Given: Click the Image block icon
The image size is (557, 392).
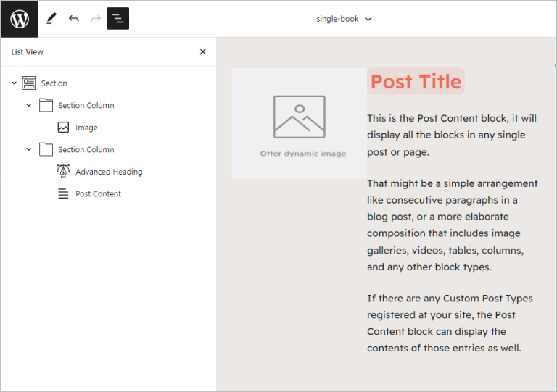Looking at the screenshot, I should pyautogui.click(x=63, y=128).
